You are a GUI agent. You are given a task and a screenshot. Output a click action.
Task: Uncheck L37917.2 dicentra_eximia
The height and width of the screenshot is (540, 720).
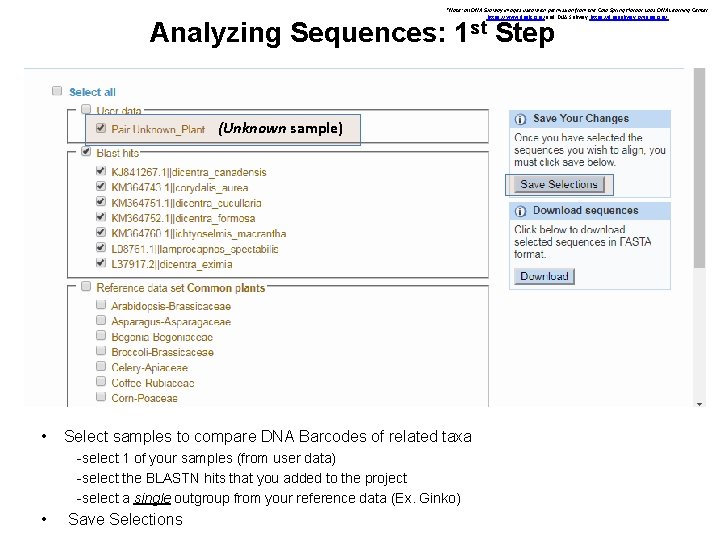(x=101, y=263)
